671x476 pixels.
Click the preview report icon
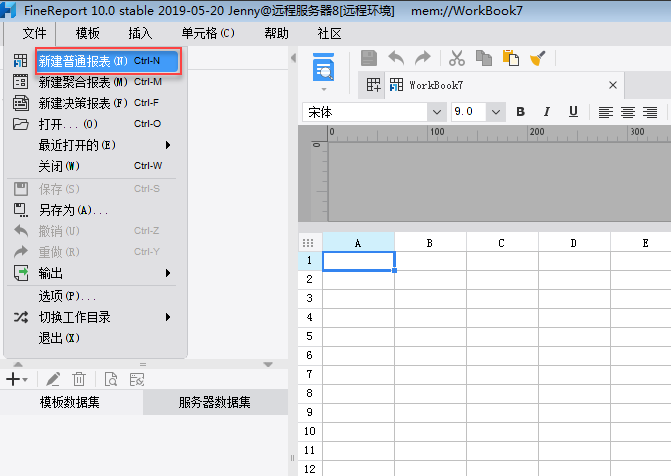pos(324,67)
